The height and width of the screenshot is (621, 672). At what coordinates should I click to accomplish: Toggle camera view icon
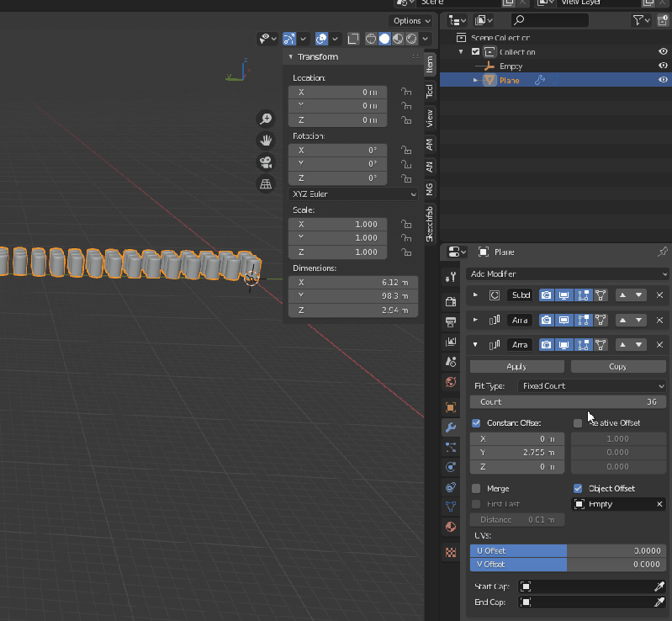266,162
